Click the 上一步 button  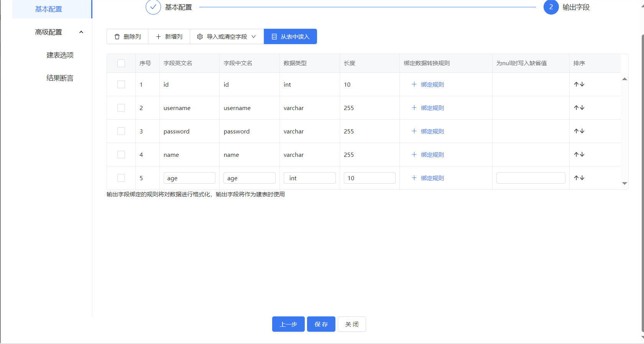tap(288, 324)
